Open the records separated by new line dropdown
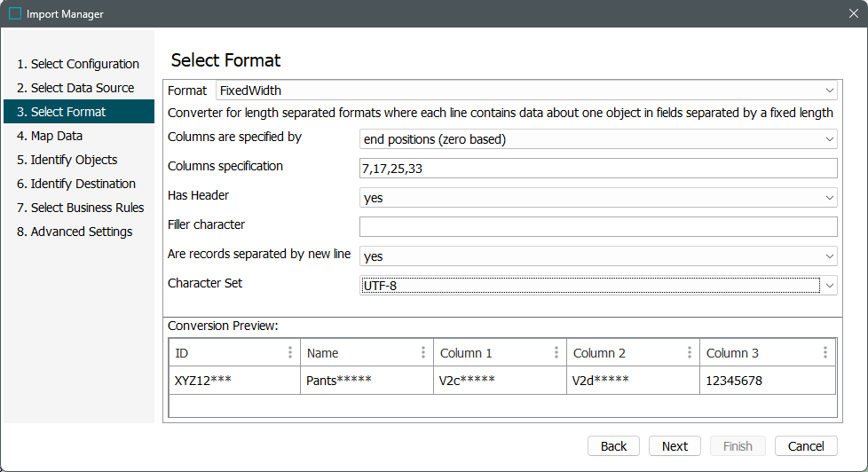 point(829,256)
